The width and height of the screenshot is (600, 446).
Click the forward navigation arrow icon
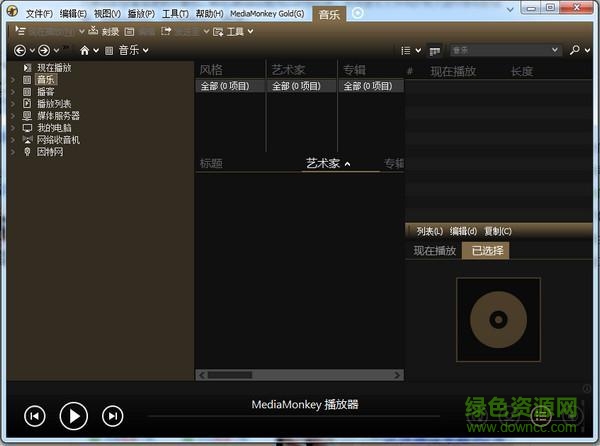point(43,50)
